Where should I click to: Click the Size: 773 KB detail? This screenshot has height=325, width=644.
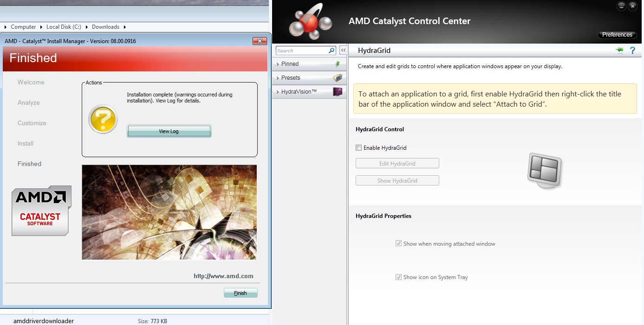click(x=152, y=321)
